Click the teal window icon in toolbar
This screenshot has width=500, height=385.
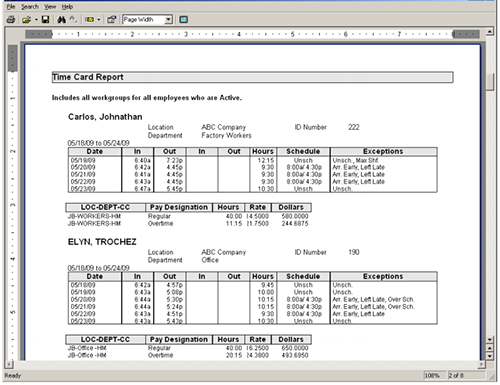(183, 20)
